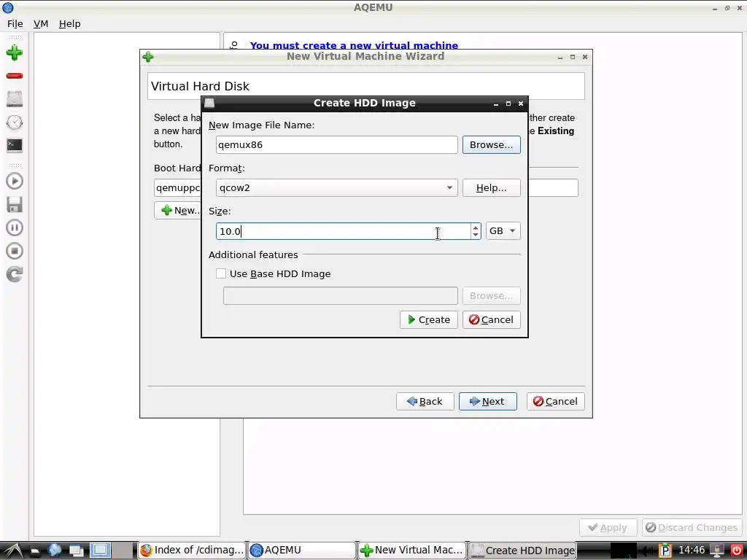Click the power shutdown icon in system tray
Screen dimensions: 747x560
[x=737, y=551]
